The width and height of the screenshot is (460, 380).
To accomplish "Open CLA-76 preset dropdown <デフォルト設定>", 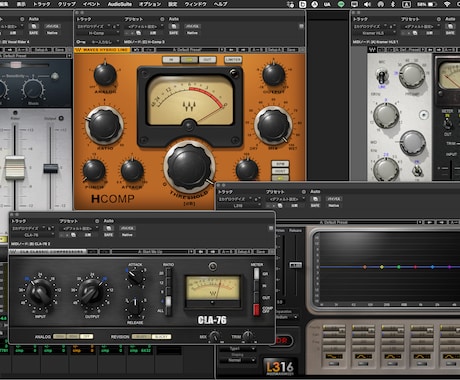I will (x=79, y=228).
